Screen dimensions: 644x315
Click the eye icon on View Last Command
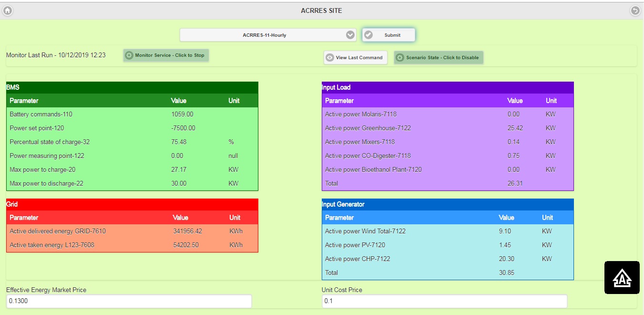click(329, 58)
